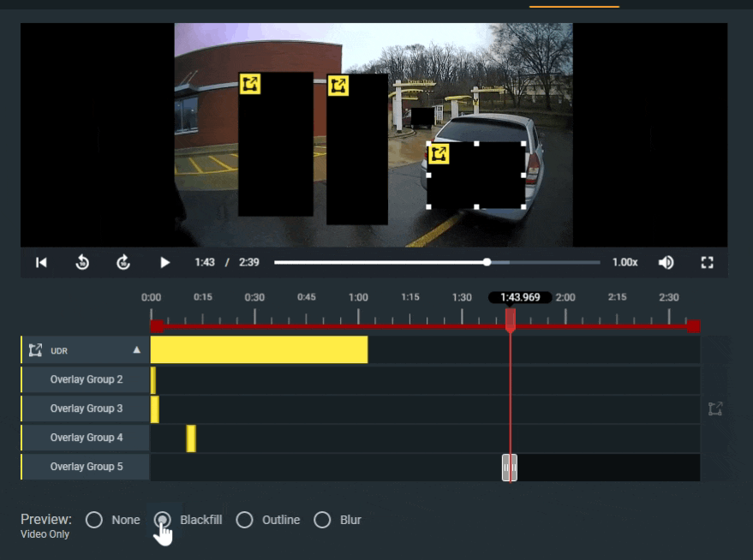This screenshot has width=753, height=560.
Task: Rewind the video ten seconds
Action: (x=82, y=263)
